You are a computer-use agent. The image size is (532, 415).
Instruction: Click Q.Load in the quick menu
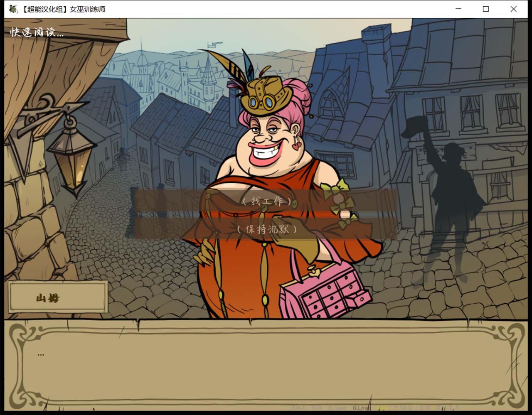click(362, 408)
